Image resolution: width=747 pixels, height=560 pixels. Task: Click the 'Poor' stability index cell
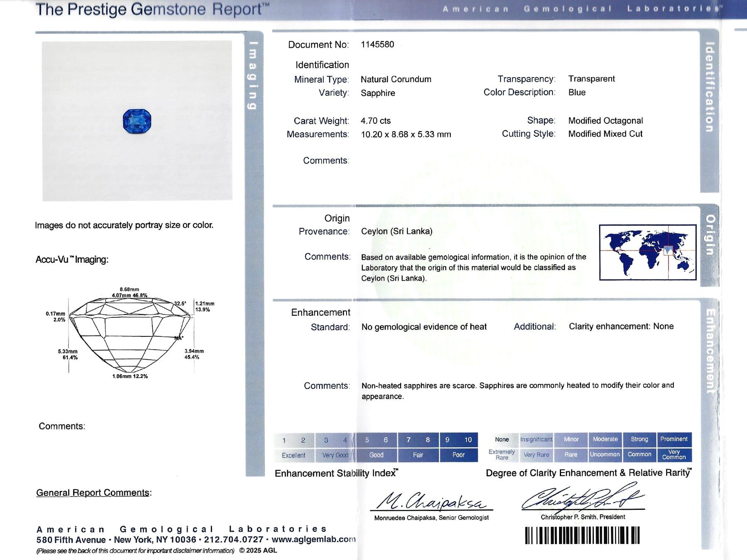pos(458,455)
